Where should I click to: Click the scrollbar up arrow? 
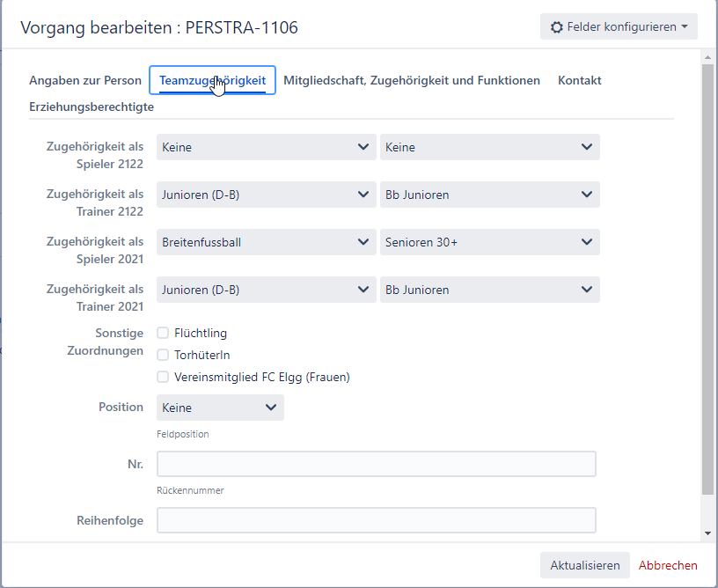coord(708,57)
